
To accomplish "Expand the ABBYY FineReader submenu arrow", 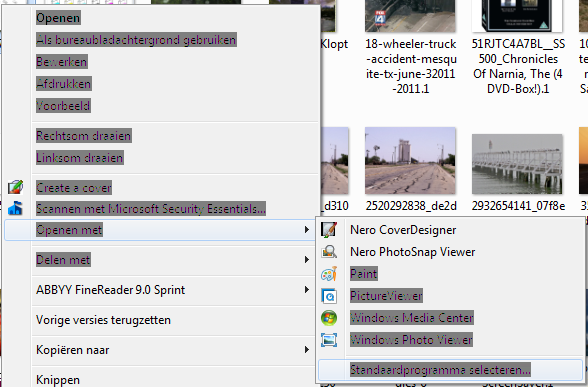I will [x=307, y=290].
